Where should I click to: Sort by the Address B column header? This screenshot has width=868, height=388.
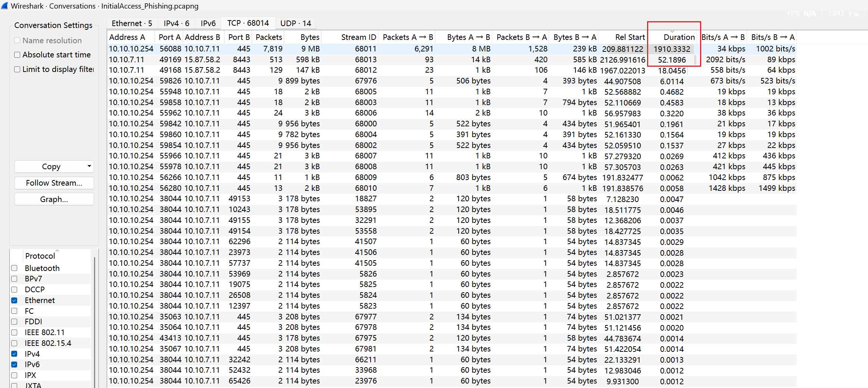[x=203, y=37]
